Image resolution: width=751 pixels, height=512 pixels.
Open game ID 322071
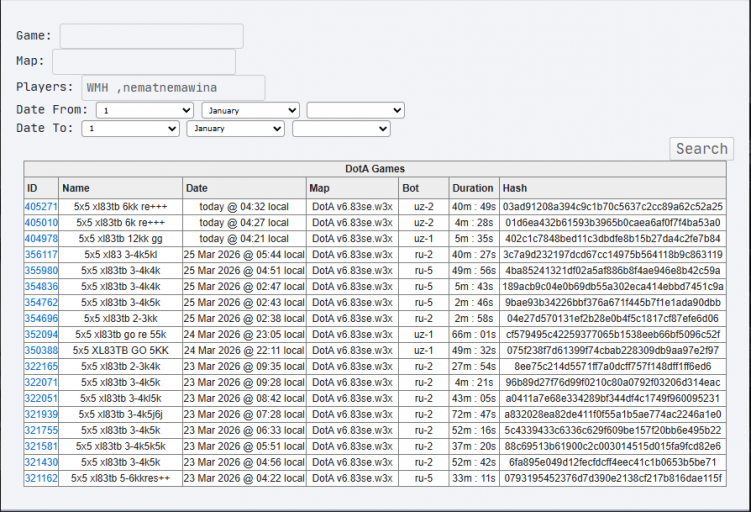point(41,382)
